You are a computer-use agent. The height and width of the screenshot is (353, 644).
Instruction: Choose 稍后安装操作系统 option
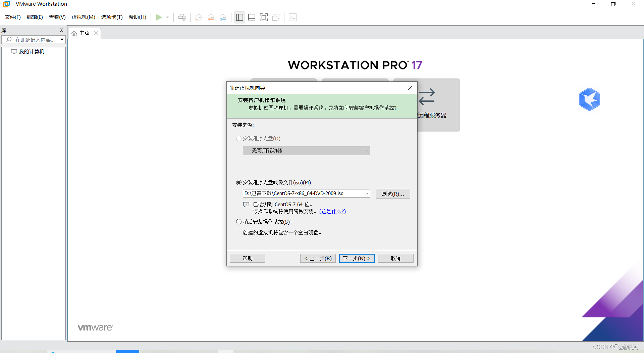point(238,222)
